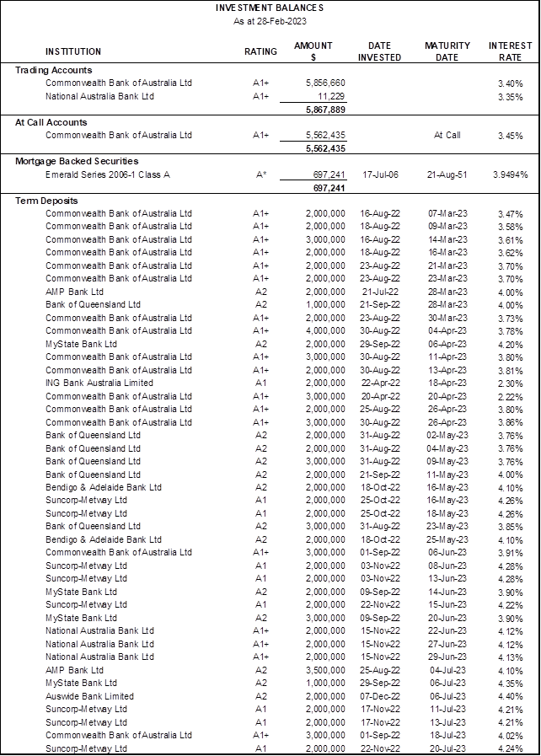The image size is (541, 756).
Task: Select the 3.45% interest rate
Action: 511,137
